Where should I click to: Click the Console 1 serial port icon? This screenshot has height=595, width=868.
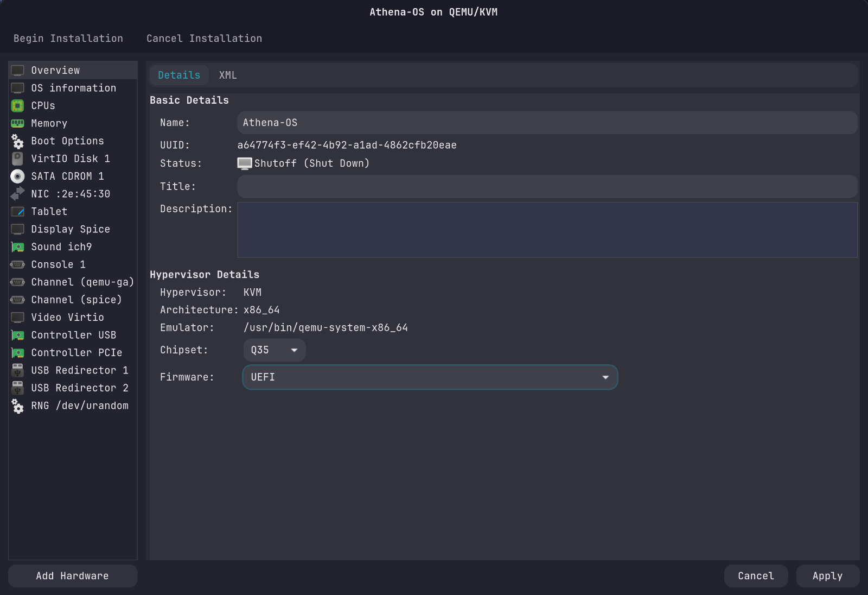tap(18, 264)
